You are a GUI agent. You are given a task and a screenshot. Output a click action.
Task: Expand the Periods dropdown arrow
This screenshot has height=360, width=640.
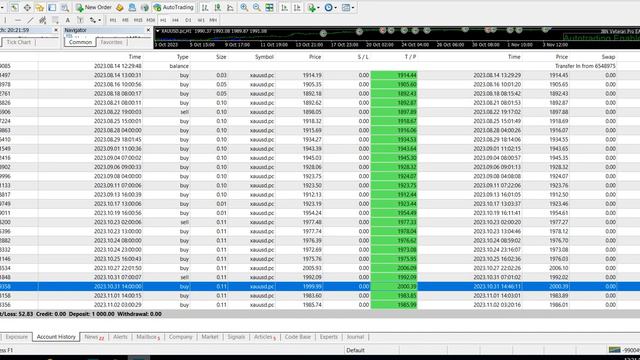pyautogui.click(x=336, y=8)
